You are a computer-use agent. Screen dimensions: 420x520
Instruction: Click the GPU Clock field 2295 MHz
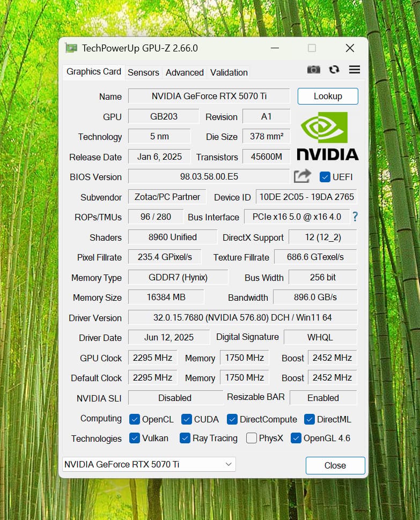point(153,358)
